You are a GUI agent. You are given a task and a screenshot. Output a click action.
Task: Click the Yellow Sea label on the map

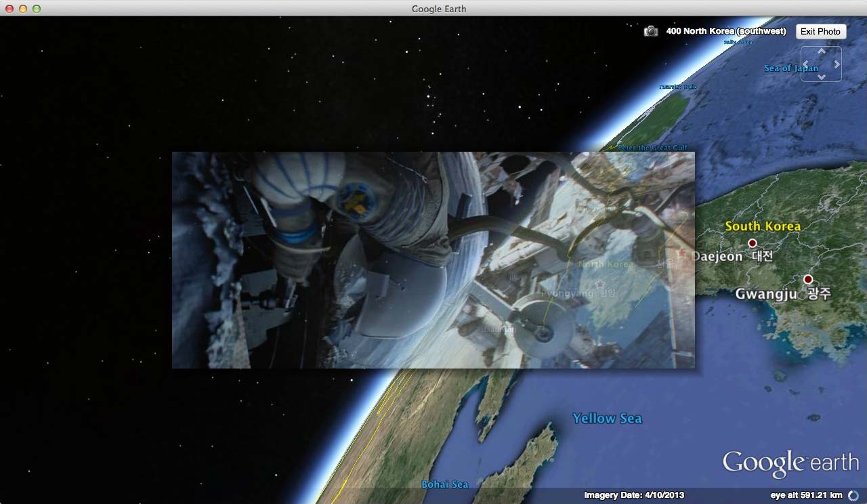click(607, 418)
